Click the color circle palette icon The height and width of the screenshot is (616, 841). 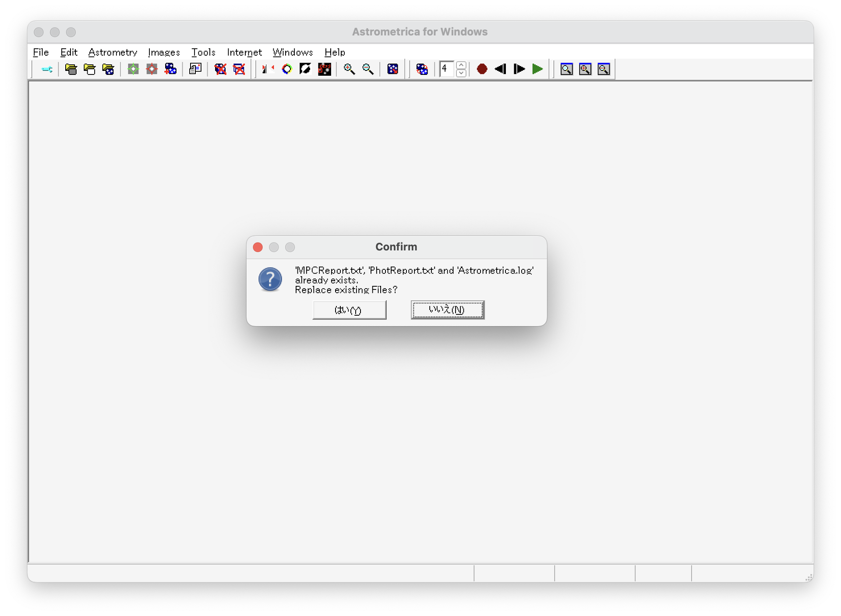click(x=287, y=69)
